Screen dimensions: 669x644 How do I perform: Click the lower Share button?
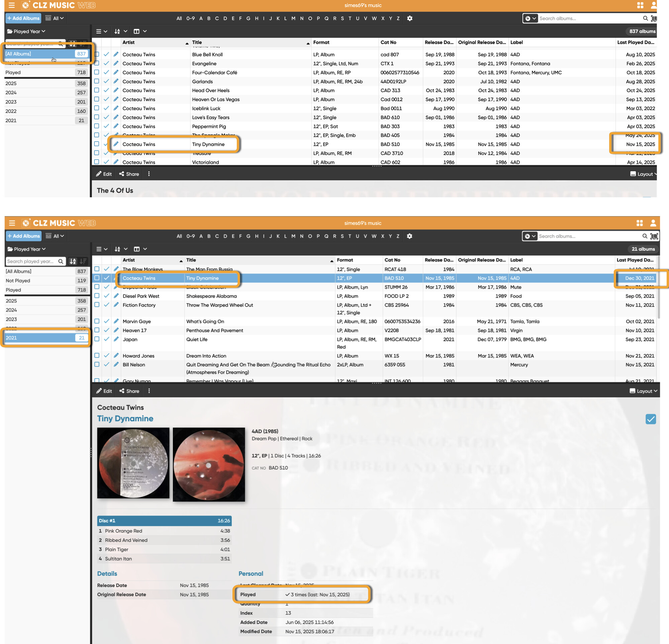coord(129,391)
